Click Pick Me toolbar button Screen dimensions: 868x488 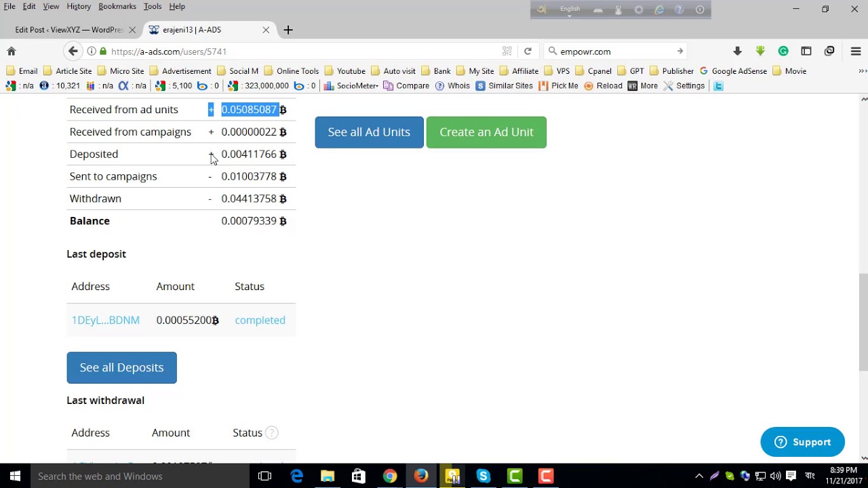click(x=558, y=86)
